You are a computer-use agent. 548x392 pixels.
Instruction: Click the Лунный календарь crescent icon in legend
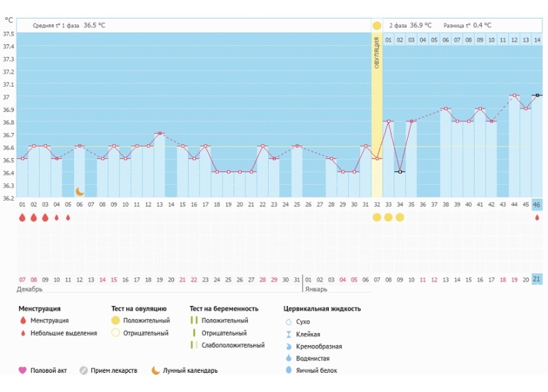[156, 370]
